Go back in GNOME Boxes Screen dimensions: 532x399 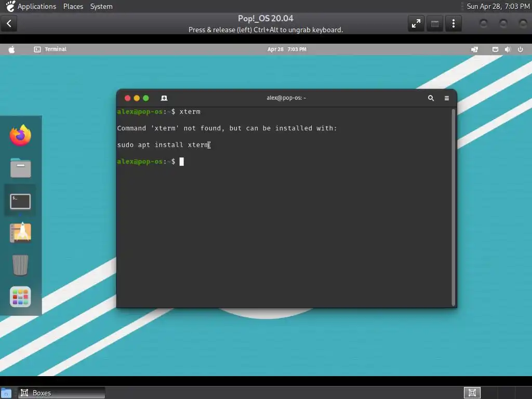tap(9, 23)
